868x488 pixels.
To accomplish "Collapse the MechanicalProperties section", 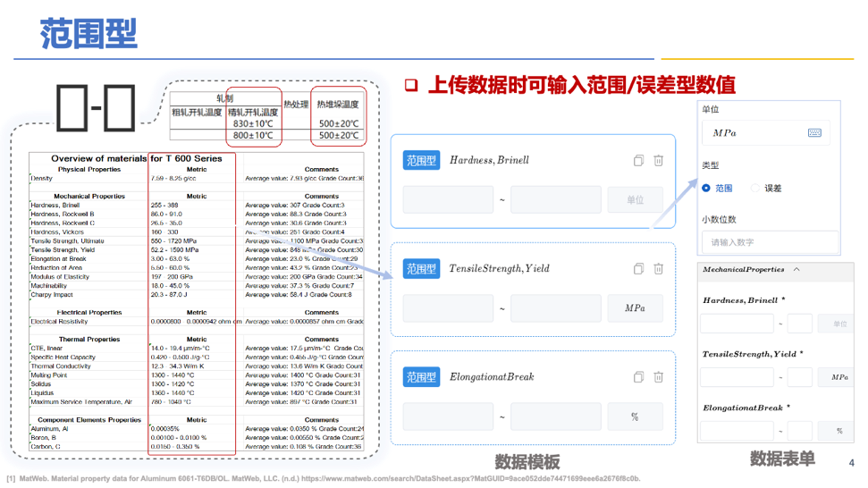I will tap(796, 269).
